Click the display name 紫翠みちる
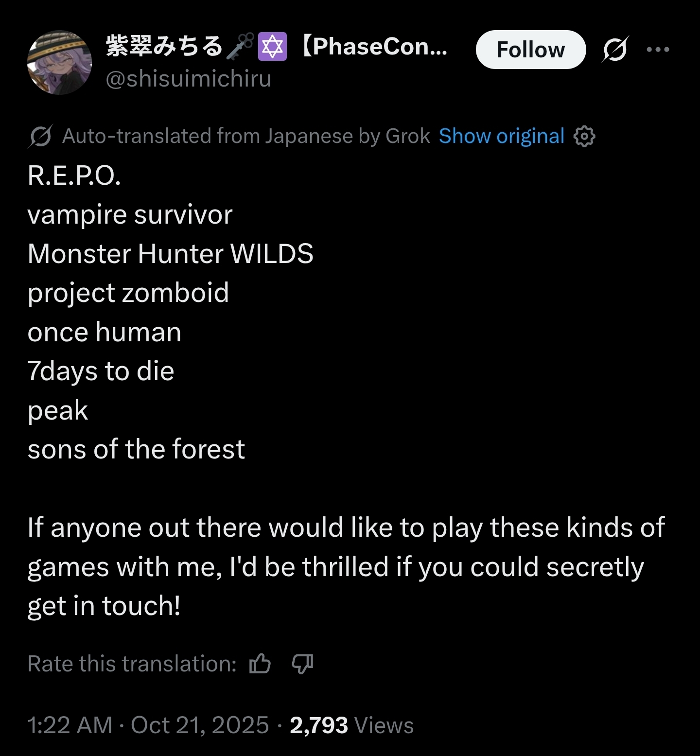 tap(164, 47)
